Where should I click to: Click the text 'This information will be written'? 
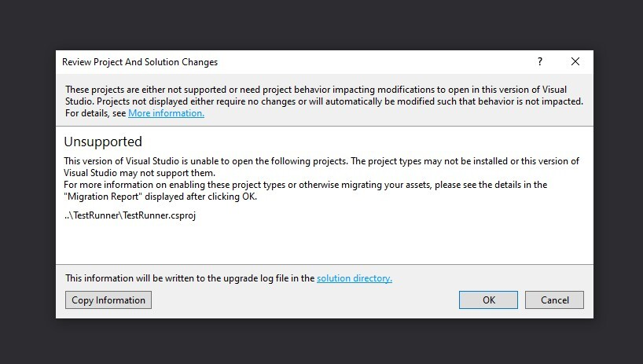[x=129, y=278]
